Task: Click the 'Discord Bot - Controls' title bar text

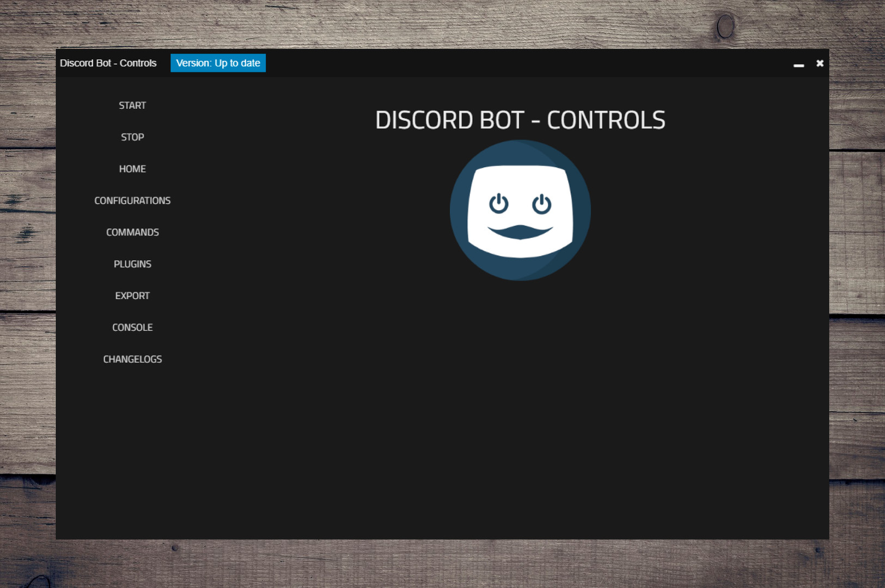Action: click(x=108, y=63)
